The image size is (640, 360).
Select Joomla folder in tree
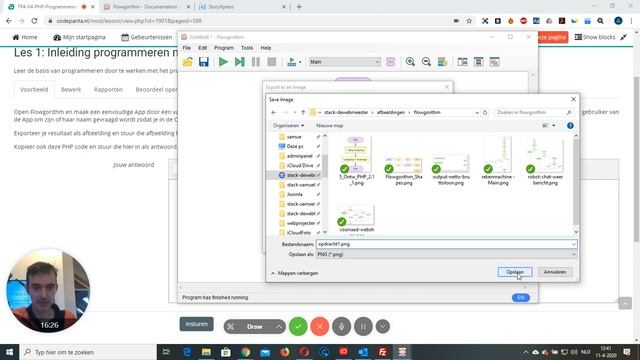click(x=294, y=194)
